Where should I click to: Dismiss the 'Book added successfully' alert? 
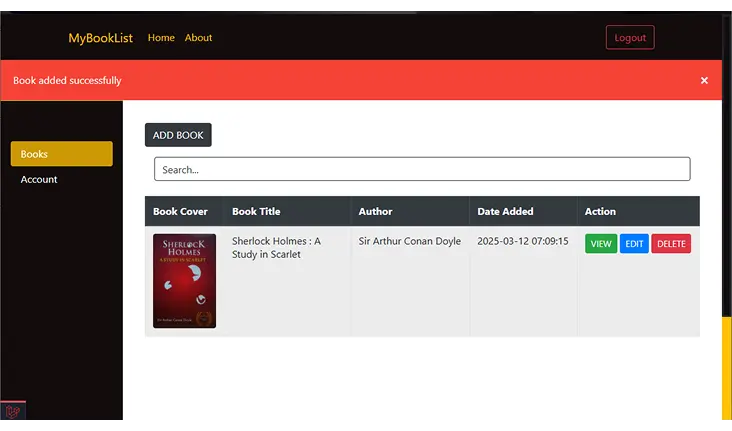point(704,80)
